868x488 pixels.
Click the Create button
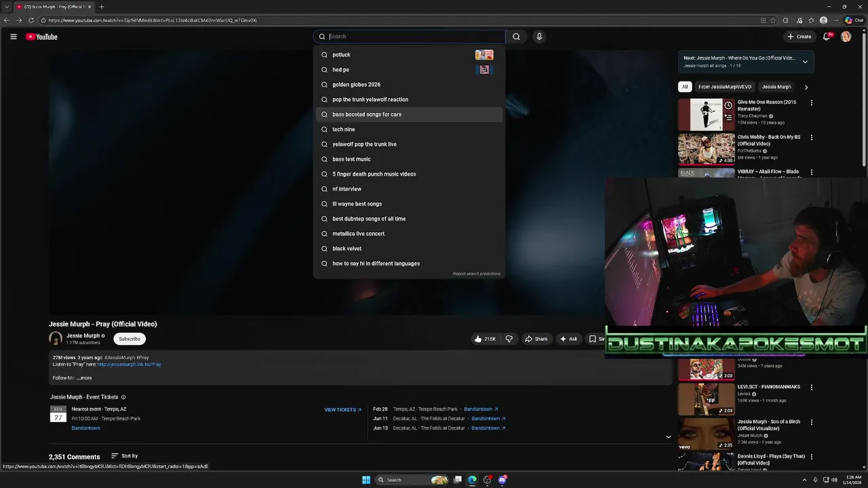click(x=799, y=37)
